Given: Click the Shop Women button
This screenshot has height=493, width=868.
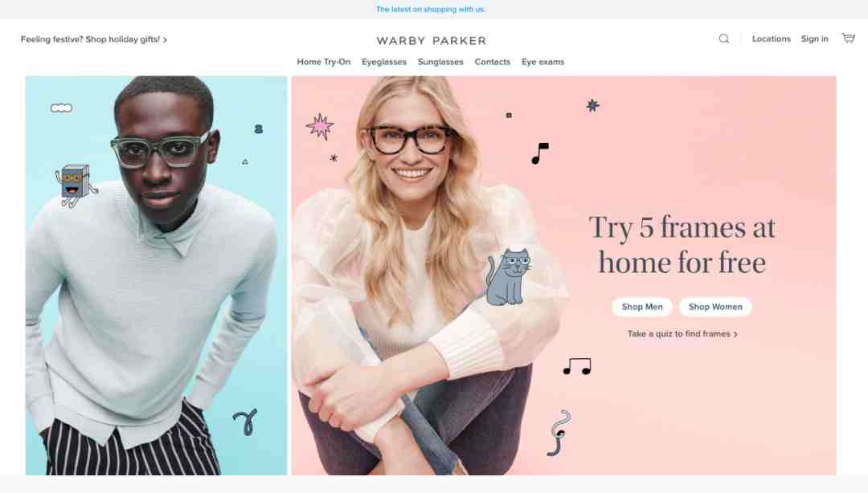Looking at the screenshot, I should click(x=715, y=307).
